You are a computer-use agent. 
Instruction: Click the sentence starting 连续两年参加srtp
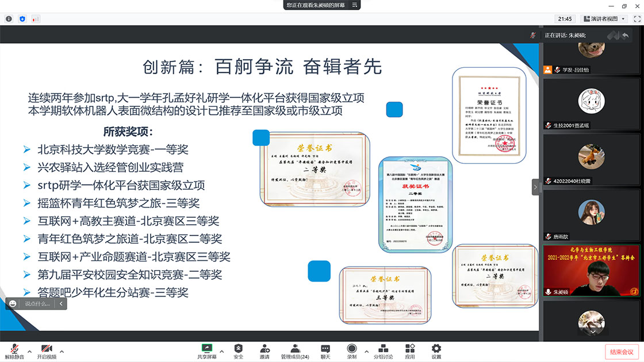196,98
